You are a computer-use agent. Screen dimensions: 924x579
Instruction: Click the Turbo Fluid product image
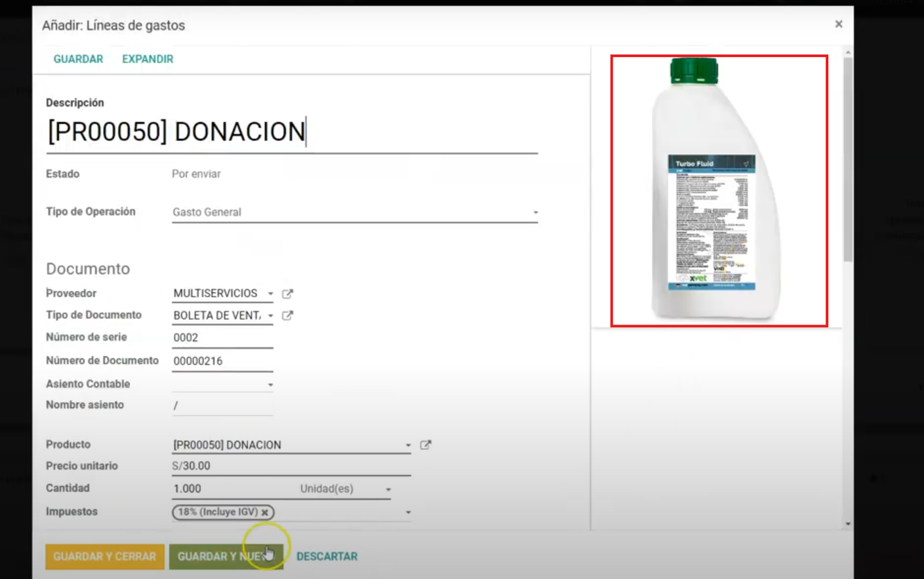point(719,190)
